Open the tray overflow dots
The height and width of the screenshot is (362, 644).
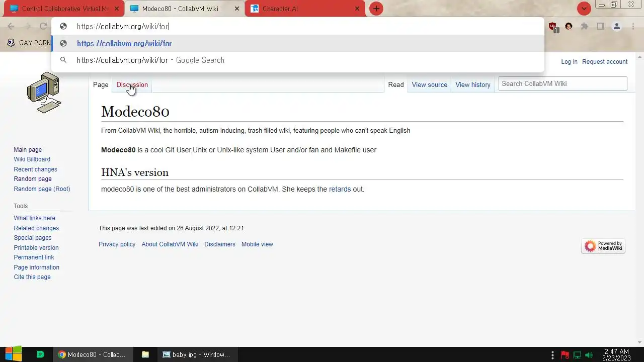coord(552,355)
